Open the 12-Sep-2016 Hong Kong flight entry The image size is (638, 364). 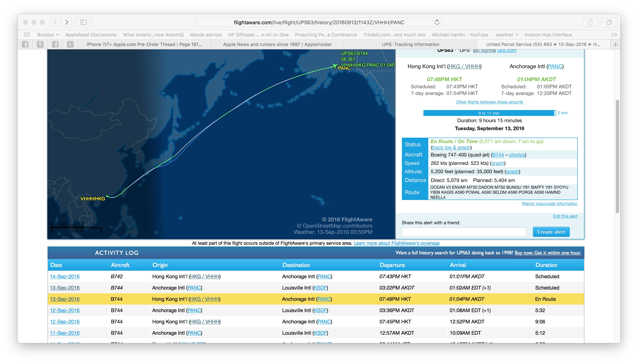tap(64, 322)
